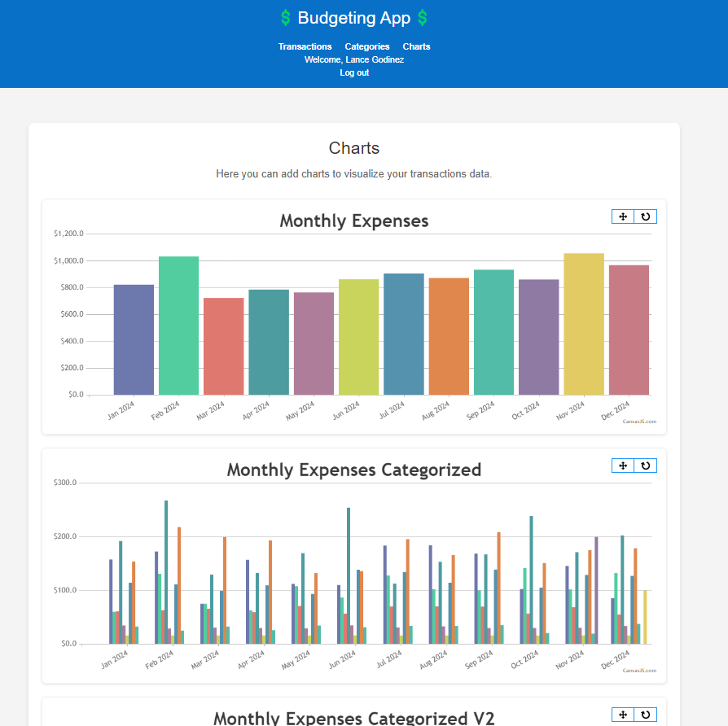Click pan icon on Monthly Expenses Categorized chart
The height and width of the screenshot is (726, 728).
(623, 466)
